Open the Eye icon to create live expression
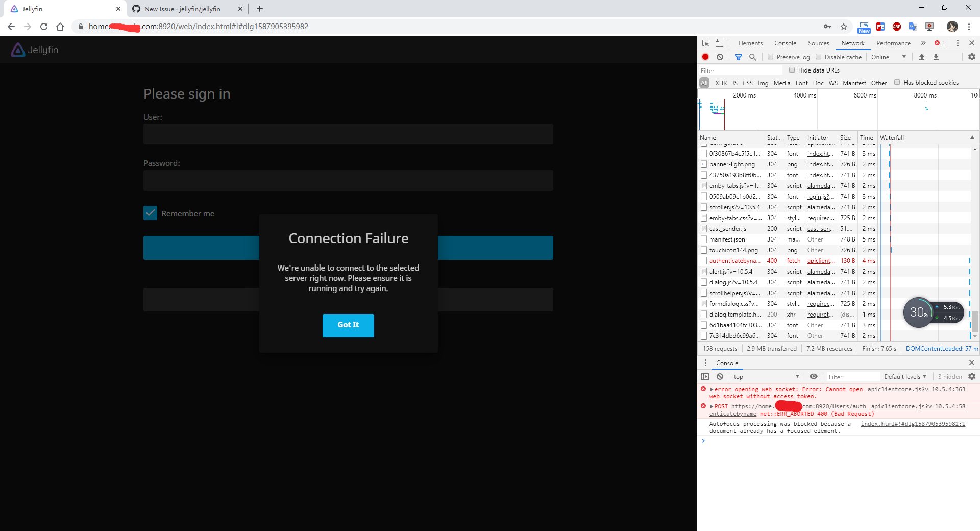 point(814,376)
